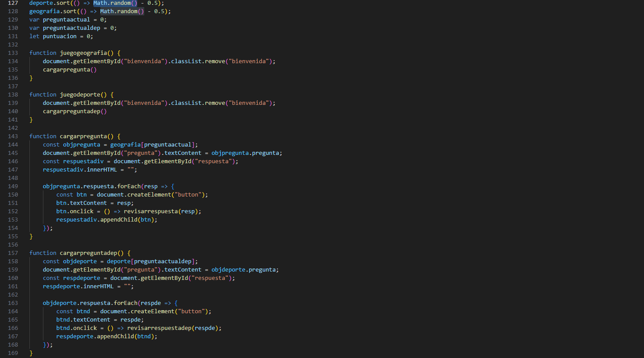The height and width of the screenshot is (358, 644).
Task: Click the highlighted Math.random on line 127
Action: pyautogui.click(x=112, y=3)
